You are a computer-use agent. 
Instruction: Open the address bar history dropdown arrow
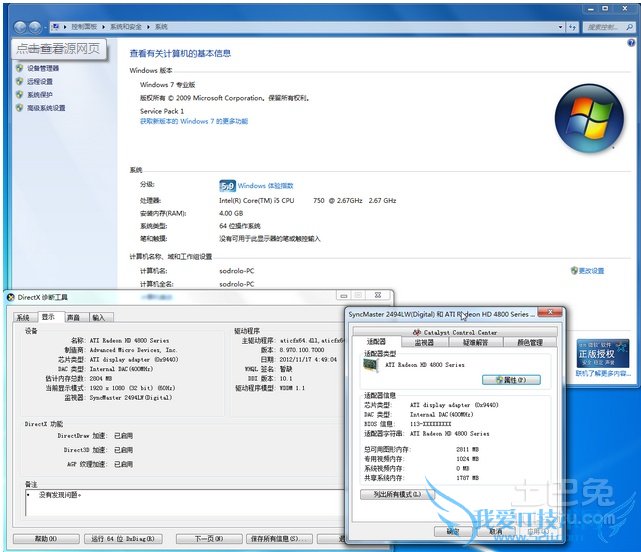point(560,27)
